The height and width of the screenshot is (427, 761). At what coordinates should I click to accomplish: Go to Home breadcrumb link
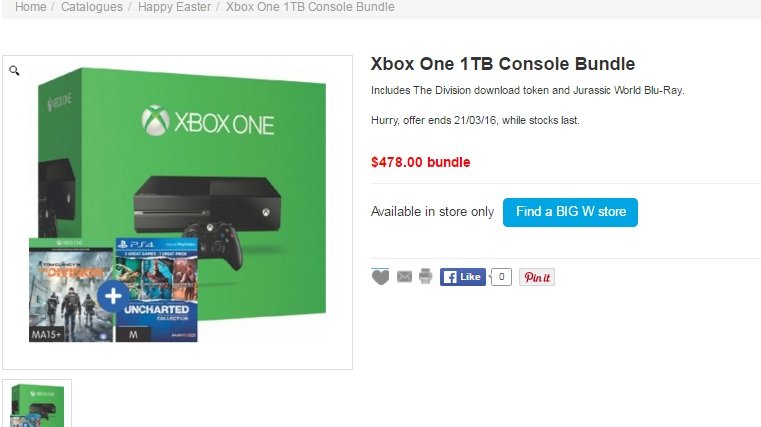(31, 7)
